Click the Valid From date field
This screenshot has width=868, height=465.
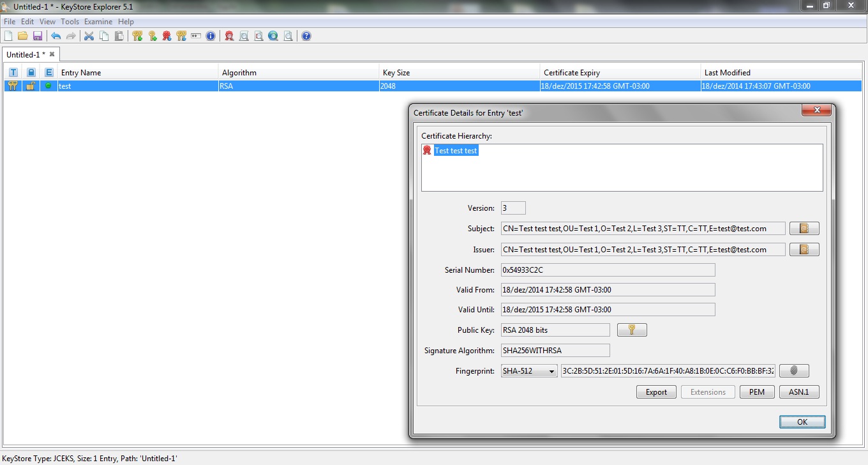(608, 289)
